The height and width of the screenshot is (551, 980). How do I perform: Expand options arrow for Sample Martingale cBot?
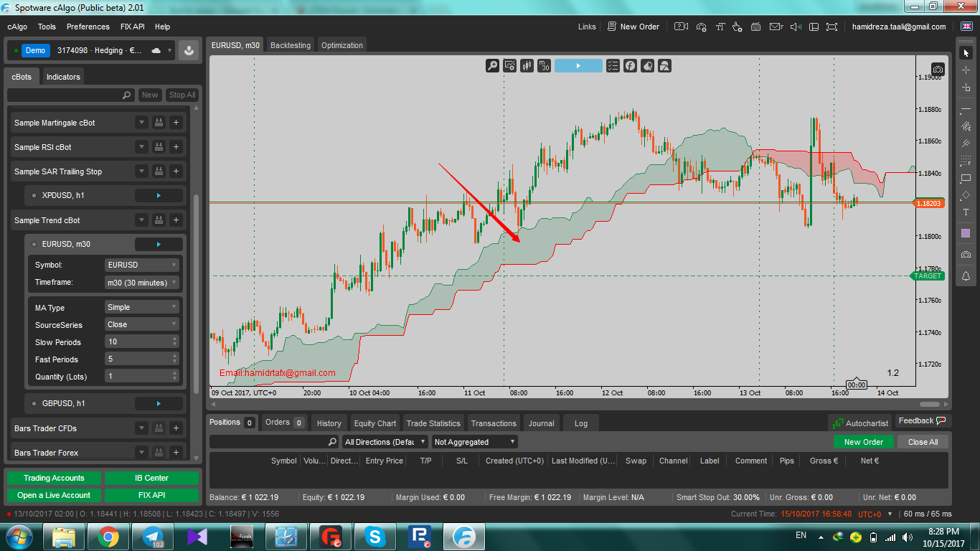click(141, 123)
